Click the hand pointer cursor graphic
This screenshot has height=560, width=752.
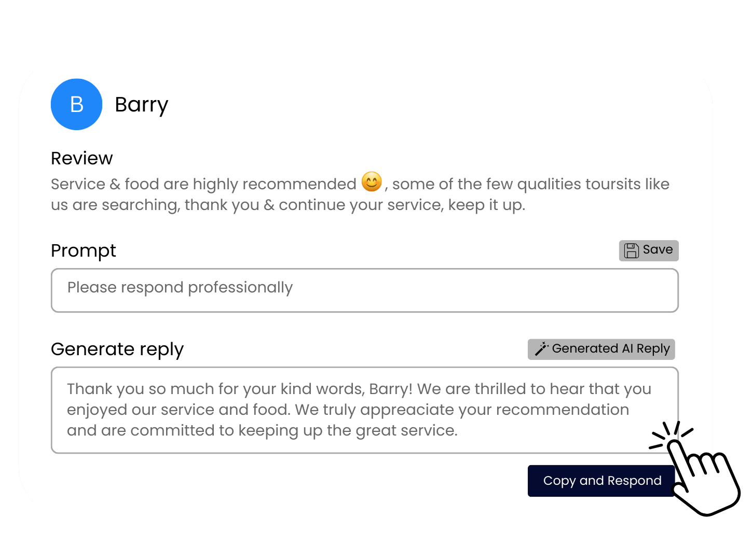(x=704, y=480)
